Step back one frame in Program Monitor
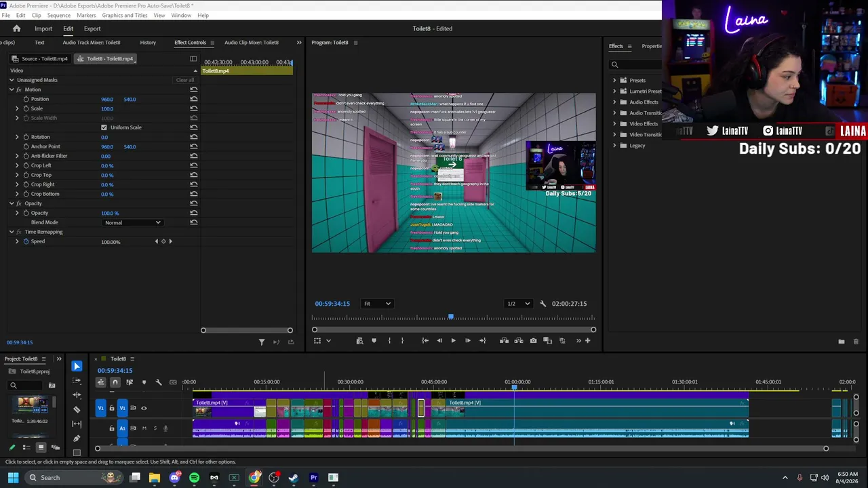This screenshot has width=868, height=488. (439, 341)
